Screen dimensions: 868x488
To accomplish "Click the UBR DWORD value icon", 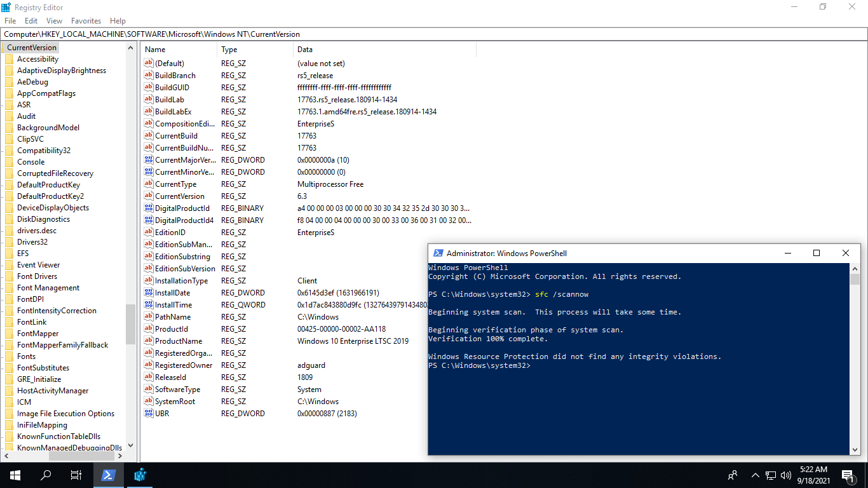I will tap(149, 413).
